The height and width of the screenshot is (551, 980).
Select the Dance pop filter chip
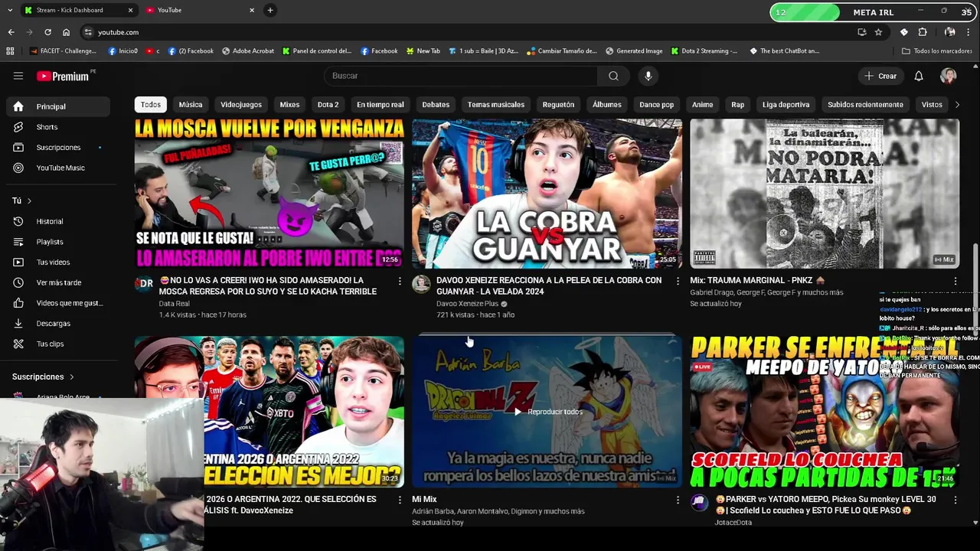(656, 104)
